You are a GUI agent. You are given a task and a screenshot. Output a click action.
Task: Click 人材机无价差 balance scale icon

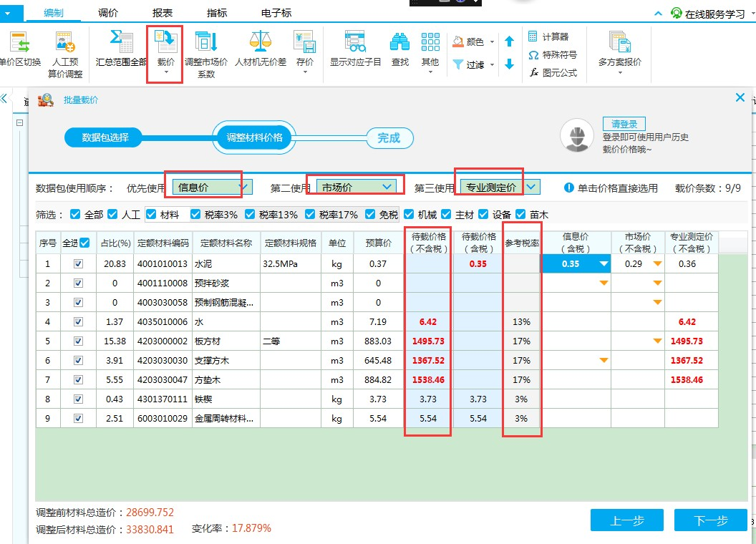tap(261, 44)
